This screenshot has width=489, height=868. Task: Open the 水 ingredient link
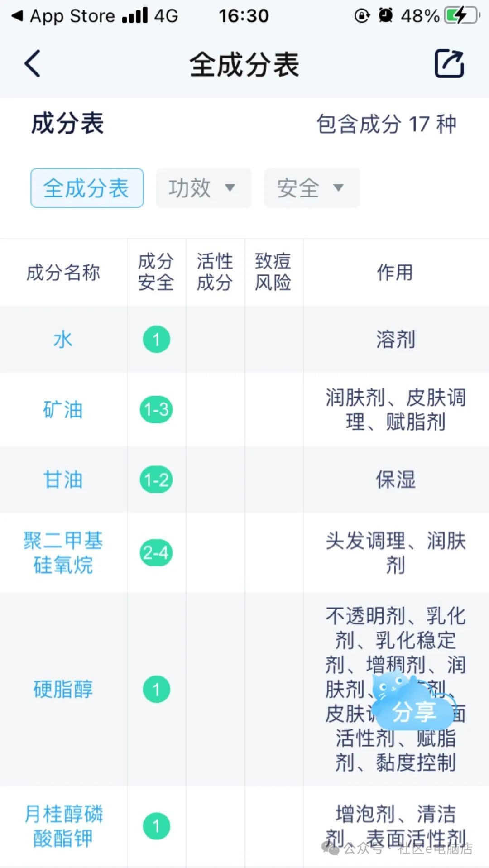click(63, 340)
